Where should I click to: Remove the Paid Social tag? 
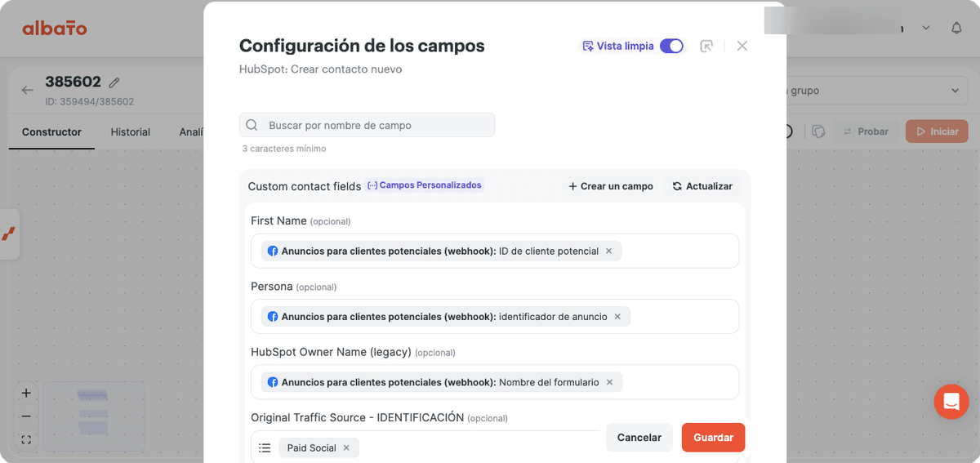[346, 447]
